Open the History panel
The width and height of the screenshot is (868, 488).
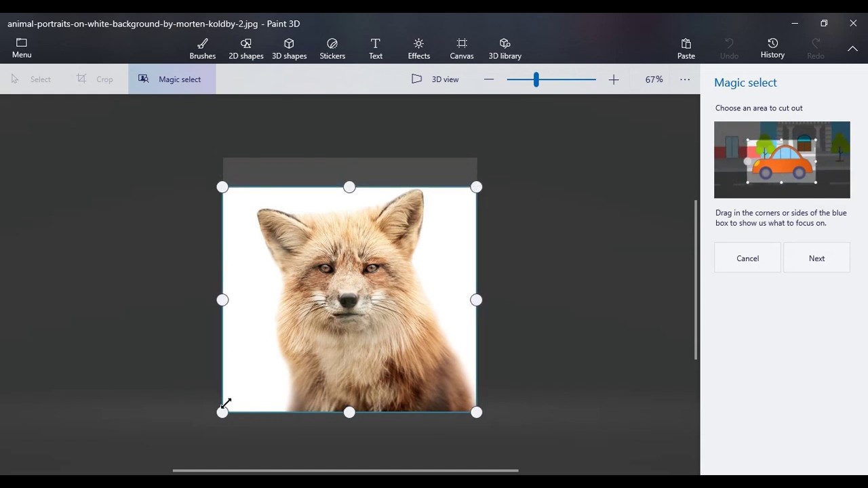click(x=772, y=49)
